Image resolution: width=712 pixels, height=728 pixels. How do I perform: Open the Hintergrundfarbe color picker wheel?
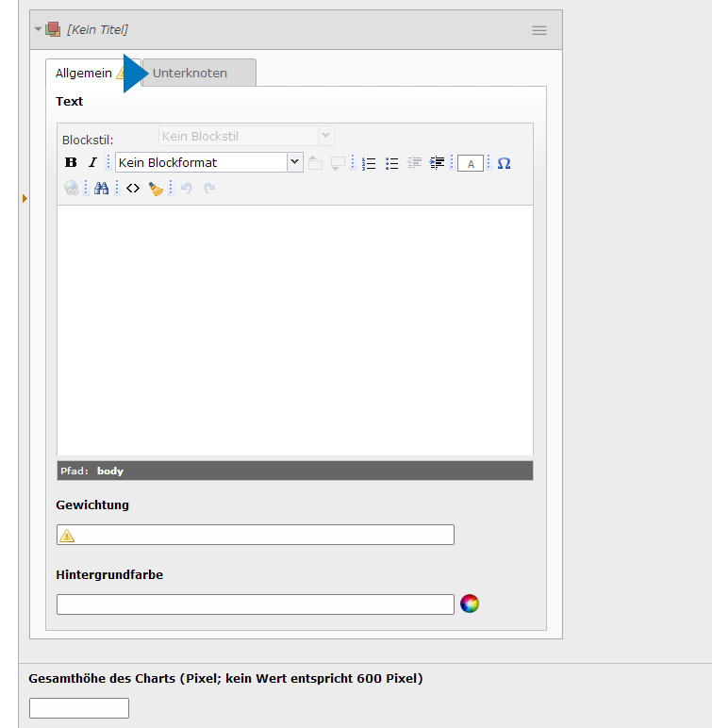coord(470,604)
